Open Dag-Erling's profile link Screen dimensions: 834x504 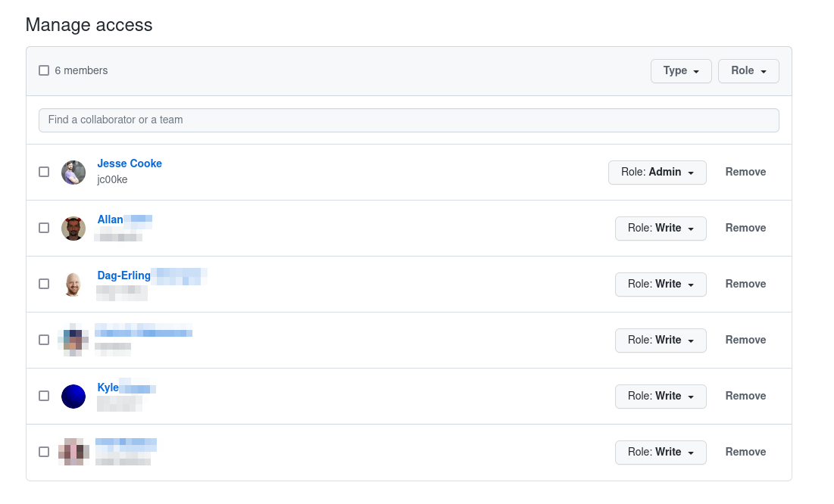pos(123,275)
